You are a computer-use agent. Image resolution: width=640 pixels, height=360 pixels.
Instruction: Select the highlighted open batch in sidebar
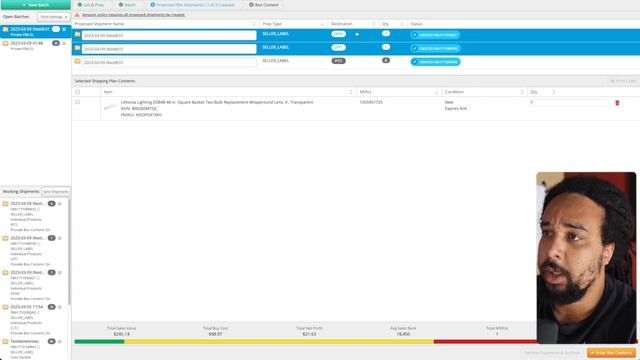(36, 31)
